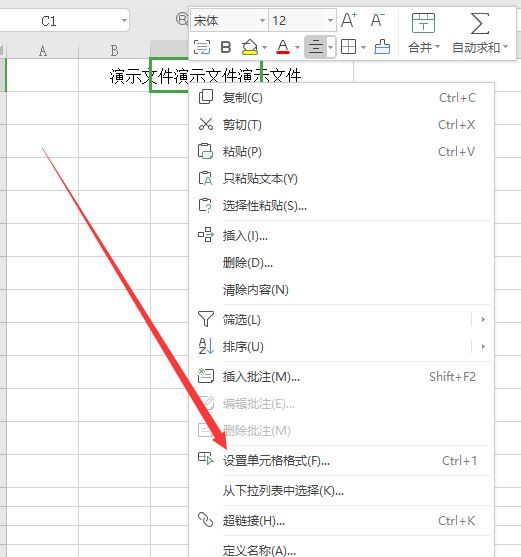
Task: Open the font name dropdown 宋体
Action: click(x=262, y=20)
